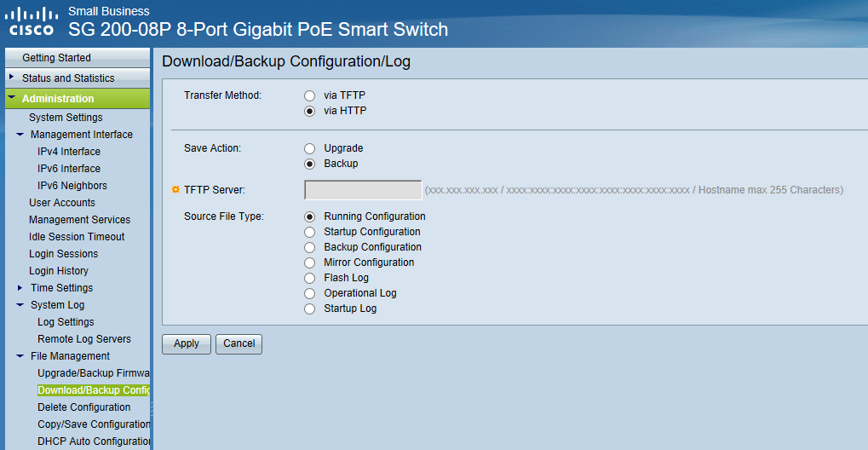
Task: Open Copy/Save Configuration page
Action: (x=94, y=424)
